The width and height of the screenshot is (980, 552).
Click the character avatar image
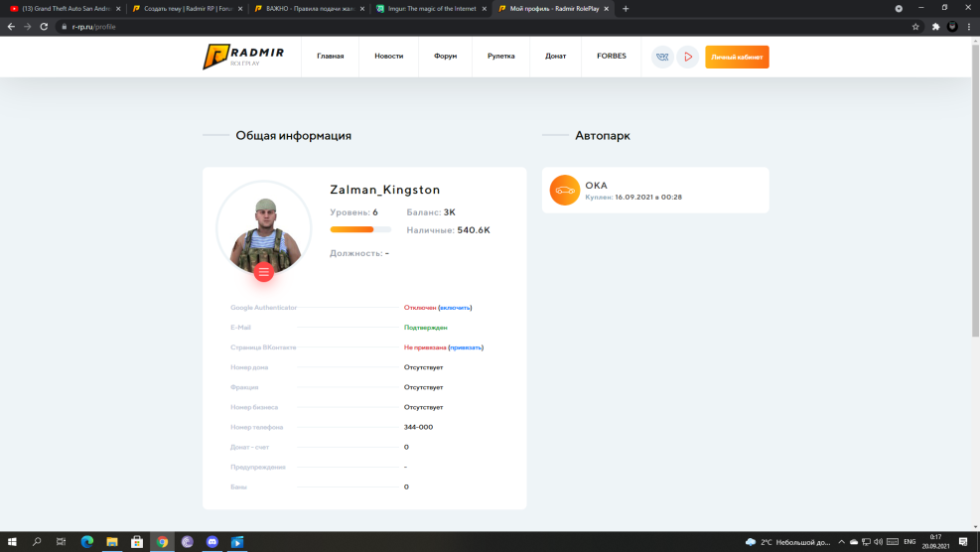(x=264, y=228)
